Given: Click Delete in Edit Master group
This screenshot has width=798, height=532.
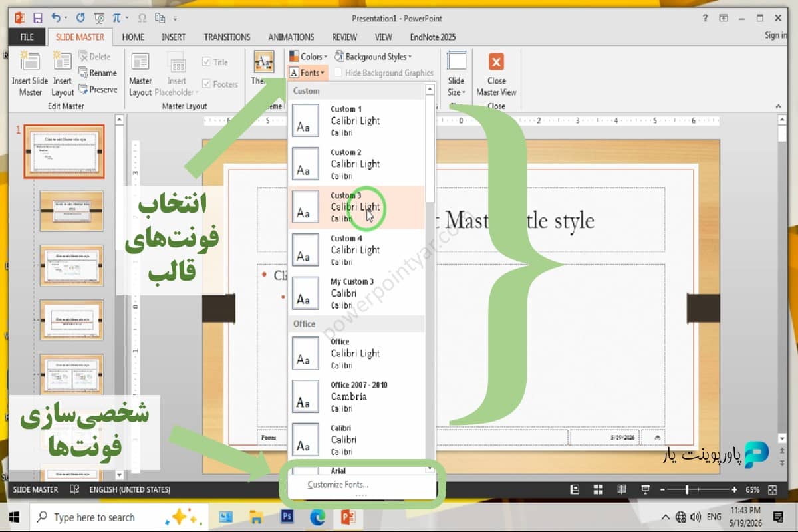Looking at the screenshot, I should tap(94, 57).
